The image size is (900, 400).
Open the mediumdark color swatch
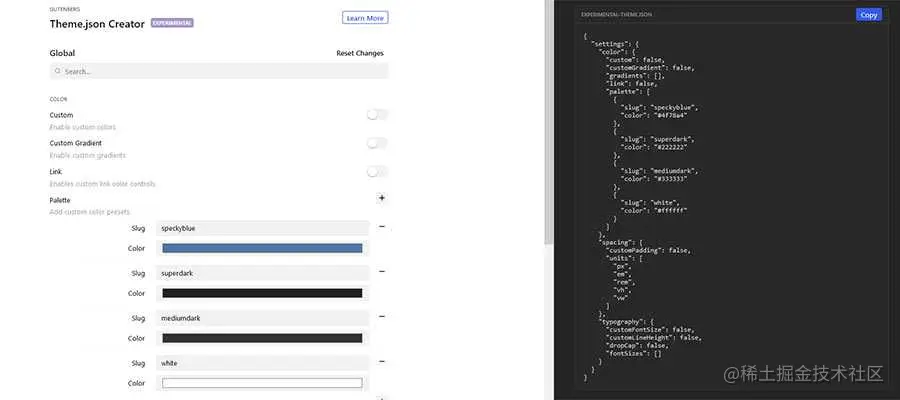(262, 338)
